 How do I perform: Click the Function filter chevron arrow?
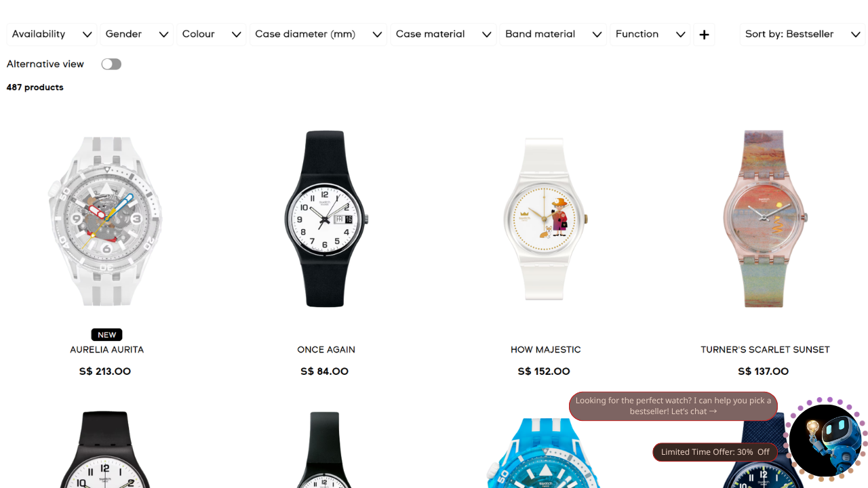click(680, 35)
